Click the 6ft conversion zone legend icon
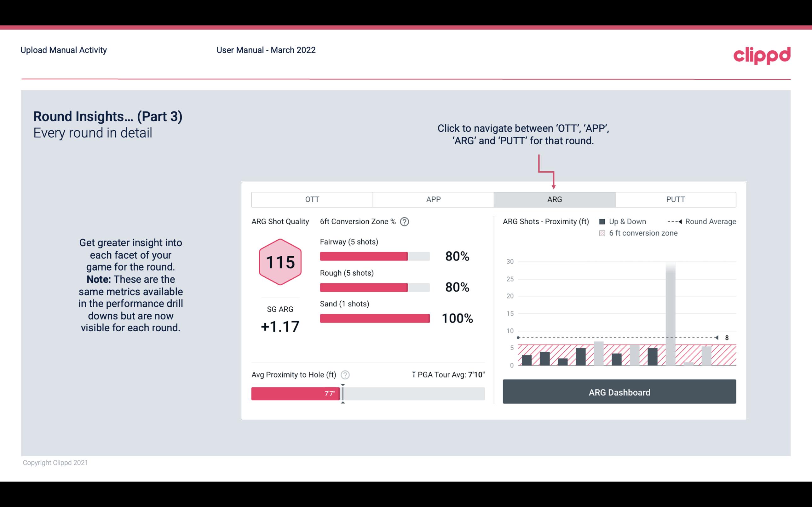812x507 pixels. click(x=602, y=232)
